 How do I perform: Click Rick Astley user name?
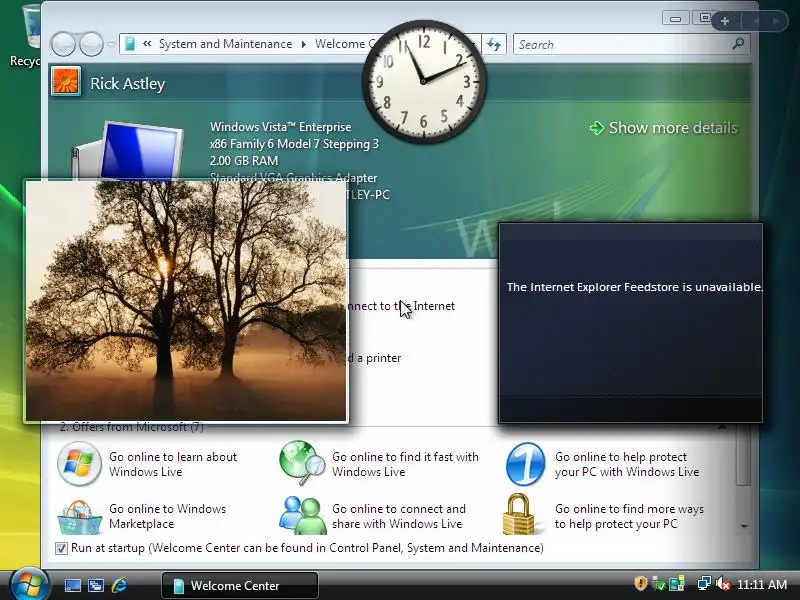pyautogui.click(x=128, y=84)
